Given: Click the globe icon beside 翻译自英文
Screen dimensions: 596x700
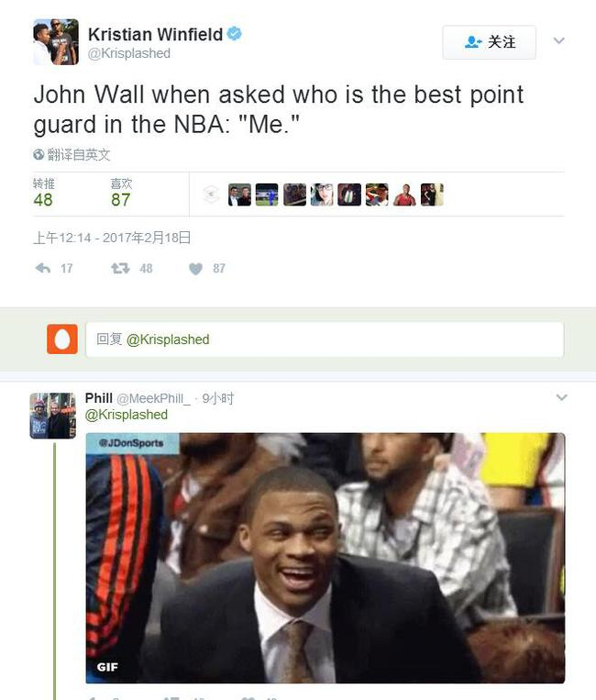Looking at the screenshot, I should click(x=39, y=154).
